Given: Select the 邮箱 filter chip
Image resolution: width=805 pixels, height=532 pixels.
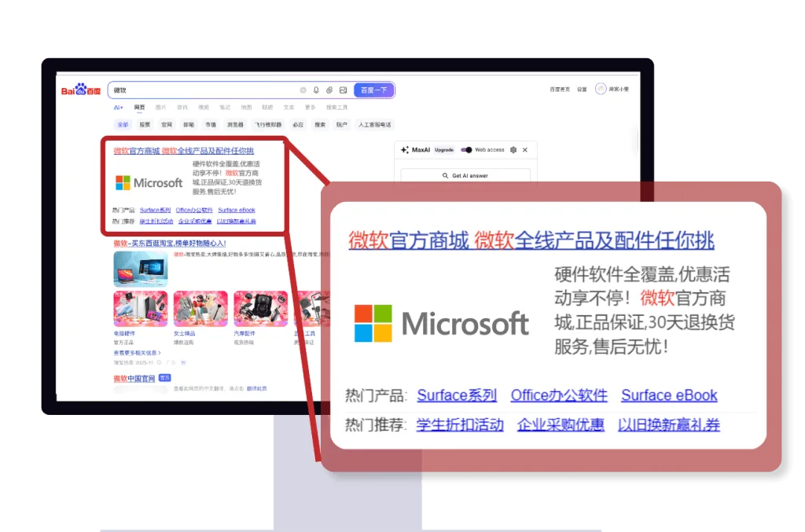Looking at the screenshot, I should (189, 125).
